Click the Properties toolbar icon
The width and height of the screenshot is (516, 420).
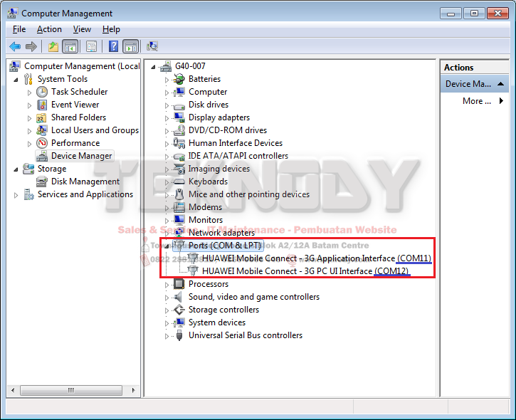pos(92,46)
